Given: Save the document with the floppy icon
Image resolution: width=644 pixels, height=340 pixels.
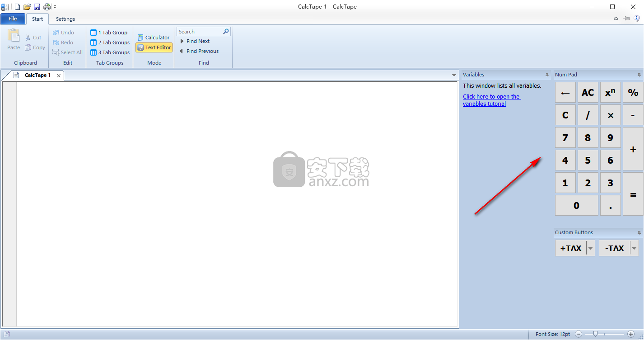Looking at the screenshot, I should coord(37,7).
